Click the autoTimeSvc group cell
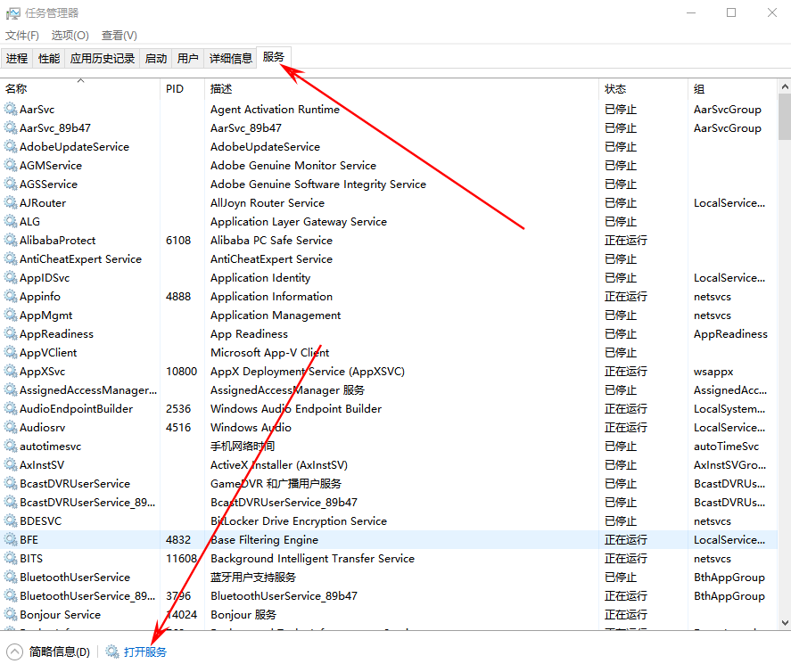791x672 pixels. click(x=726, y=447)
